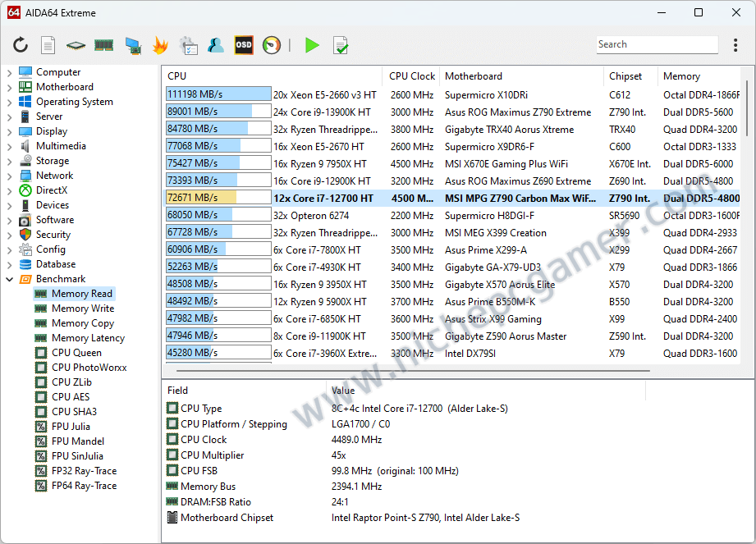Select Devices in the sidebar

point(52,205)
